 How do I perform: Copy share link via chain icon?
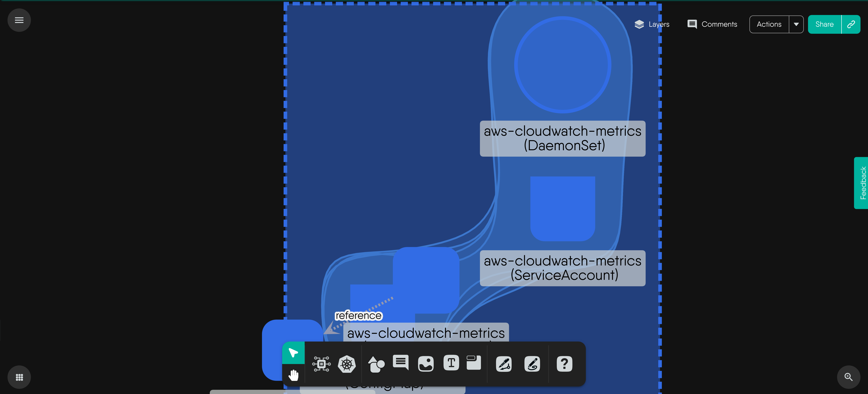(x=851, y=24)
